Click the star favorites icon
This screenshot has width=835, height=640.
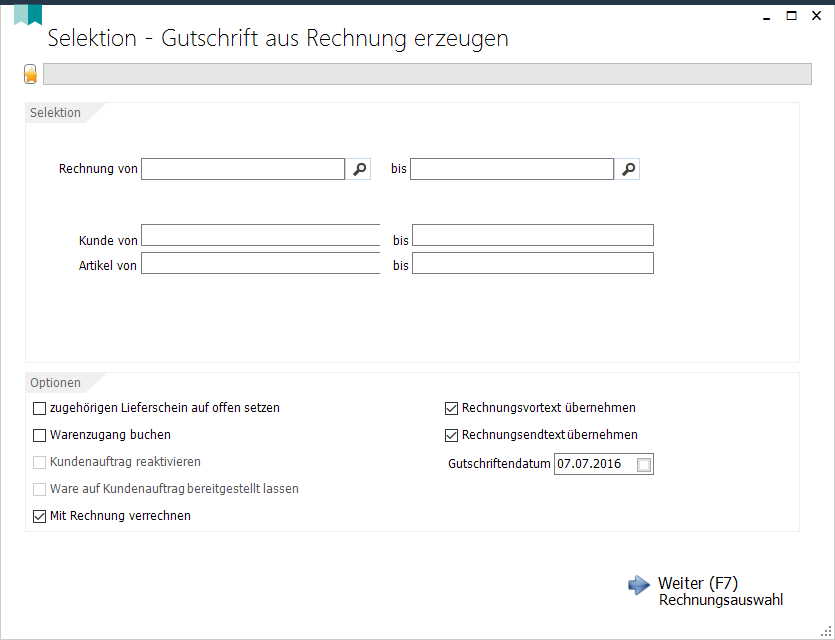point(31,74)
